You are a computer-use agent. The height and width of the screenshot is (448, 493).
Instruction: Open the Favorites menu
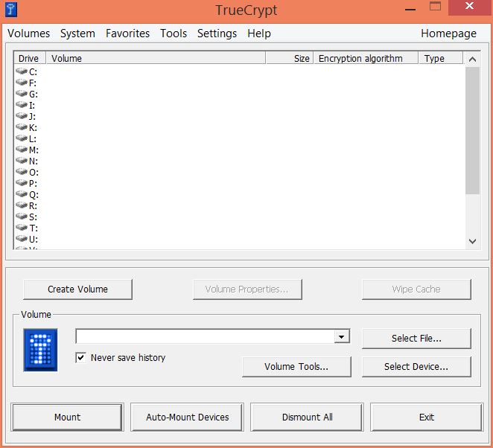point(127,33)
